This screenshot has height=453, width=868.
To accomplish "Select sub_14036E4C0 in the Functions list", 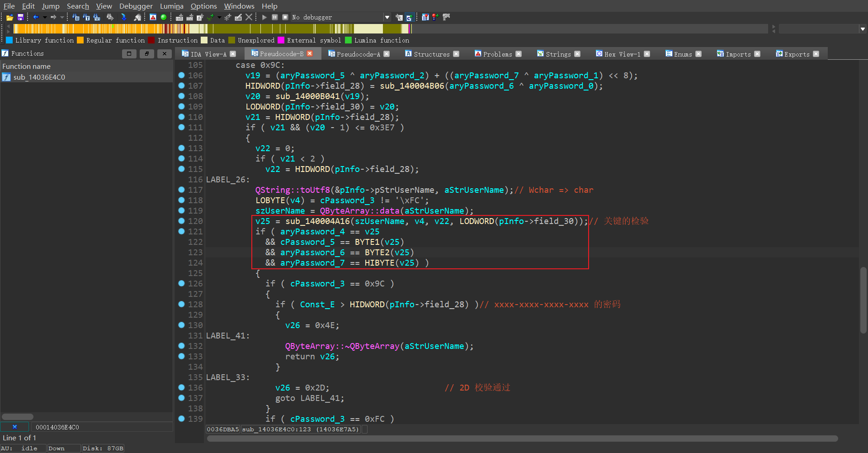I will 39,77.
